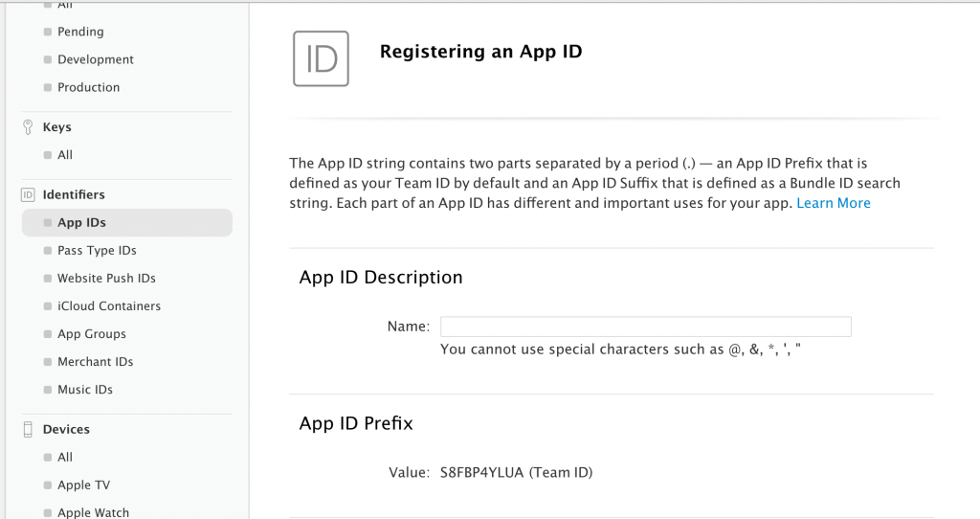The image size is (980, 519).
Task: Select App IDs in the sidebar
Action: tap(81, 222)
